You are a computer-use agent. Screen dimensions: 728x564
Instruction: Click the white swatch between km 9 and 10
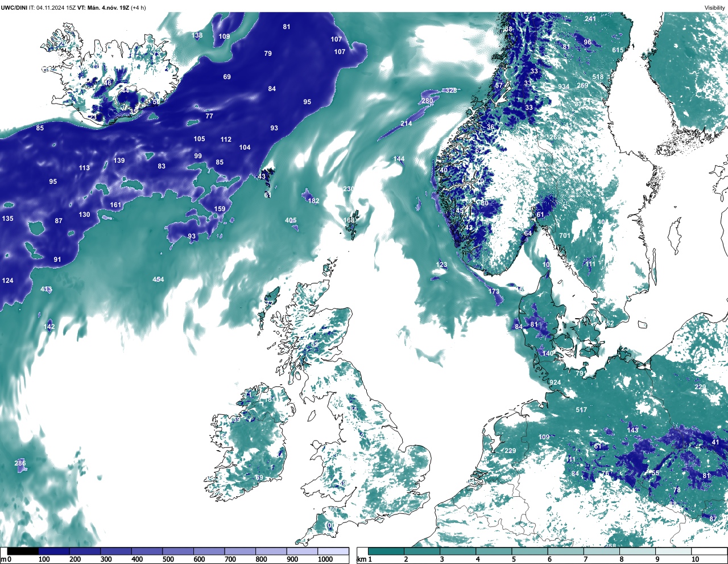674,551
